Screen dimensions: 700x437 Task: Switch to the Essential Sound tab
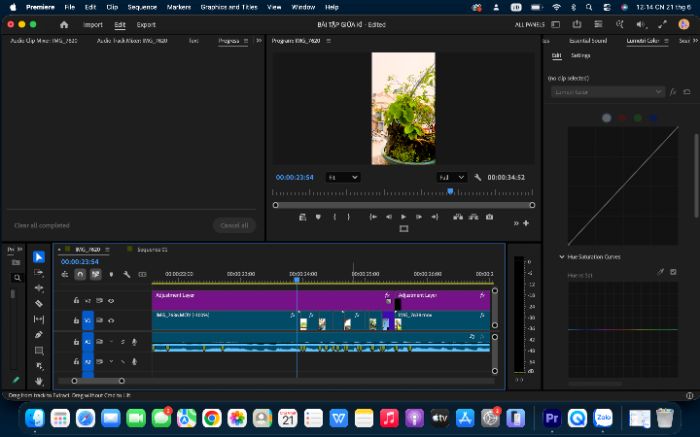pos(588,41)
